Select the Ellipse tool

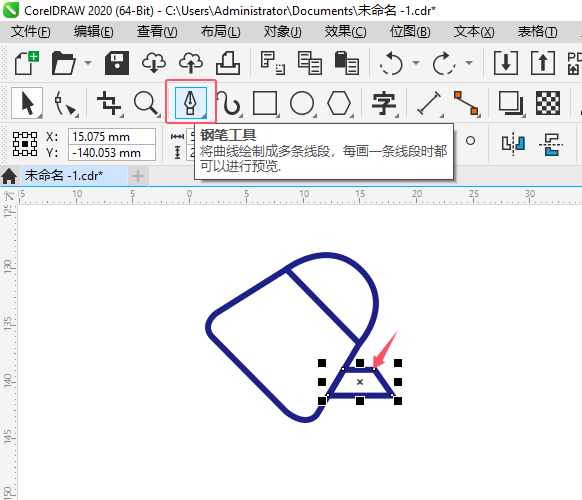tap(302, 103)
